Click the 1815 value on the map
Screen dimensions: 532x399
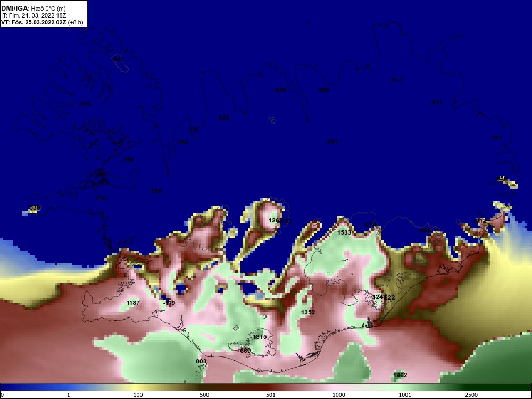[x=260, y=337]
